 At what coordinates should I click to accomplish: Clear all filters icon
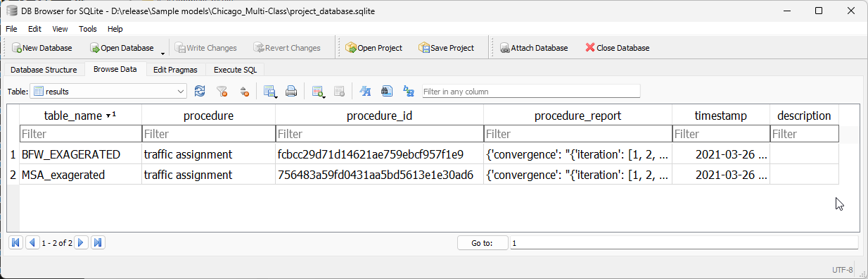(x=222, y=91)
